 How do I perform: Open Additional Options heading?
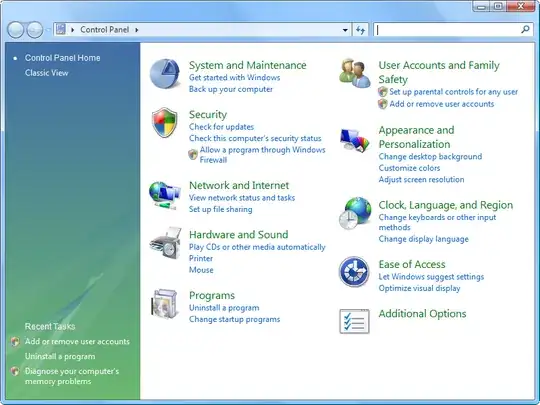click(x=422, y=313)
